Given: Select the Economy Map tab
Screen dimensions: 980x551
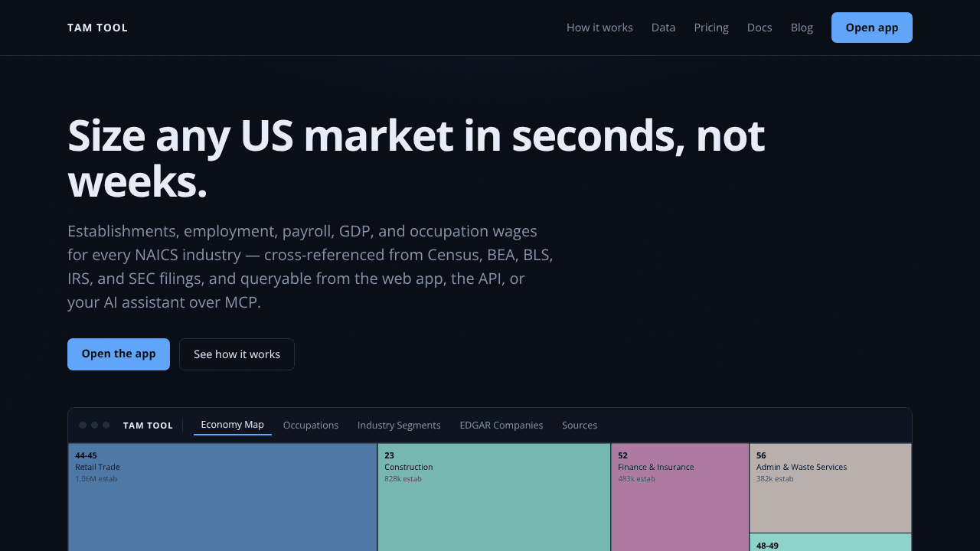Looking at the screenshot, I should click(232, 425).
